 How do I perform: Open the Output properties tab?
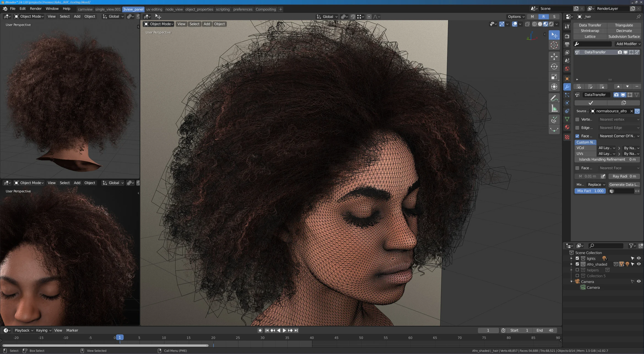[567, 44]
